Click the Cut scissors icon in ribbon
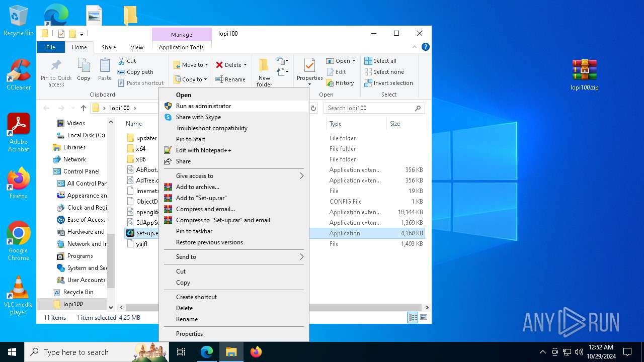This screenshot has width=644, height=362. (121, 61)
